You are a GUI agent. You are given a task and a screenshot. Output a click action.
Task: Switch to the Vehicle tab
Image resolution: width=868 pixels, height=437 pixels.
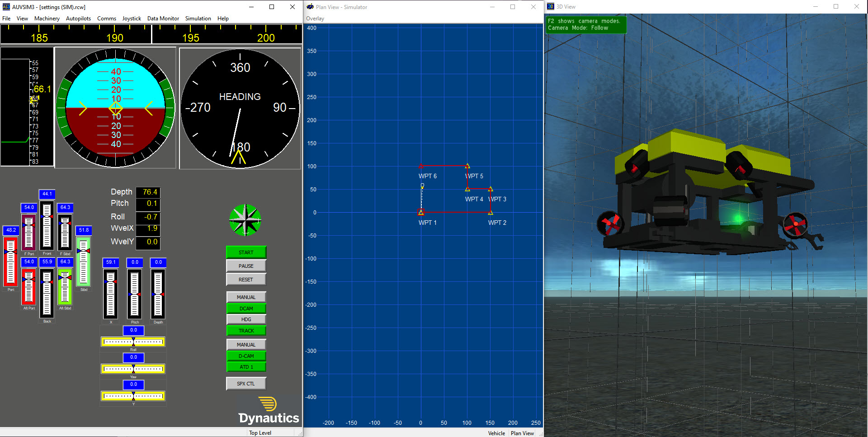point(496,433)
